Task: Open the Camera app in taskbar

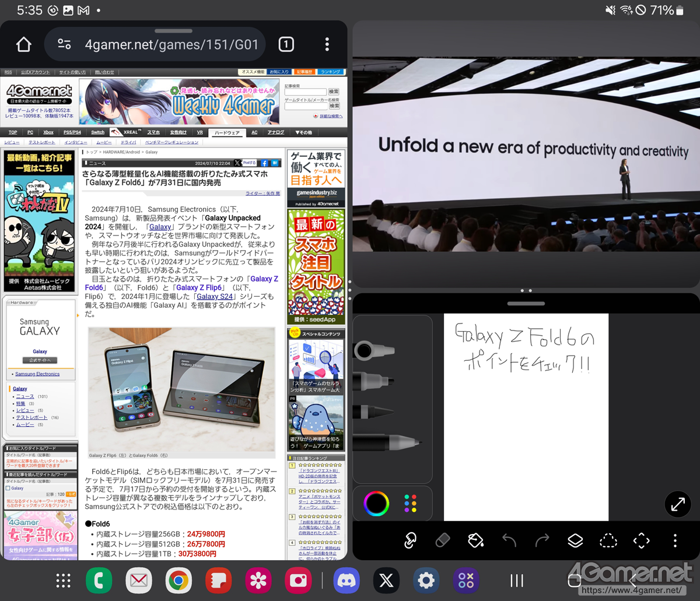Action: (298, 581)
